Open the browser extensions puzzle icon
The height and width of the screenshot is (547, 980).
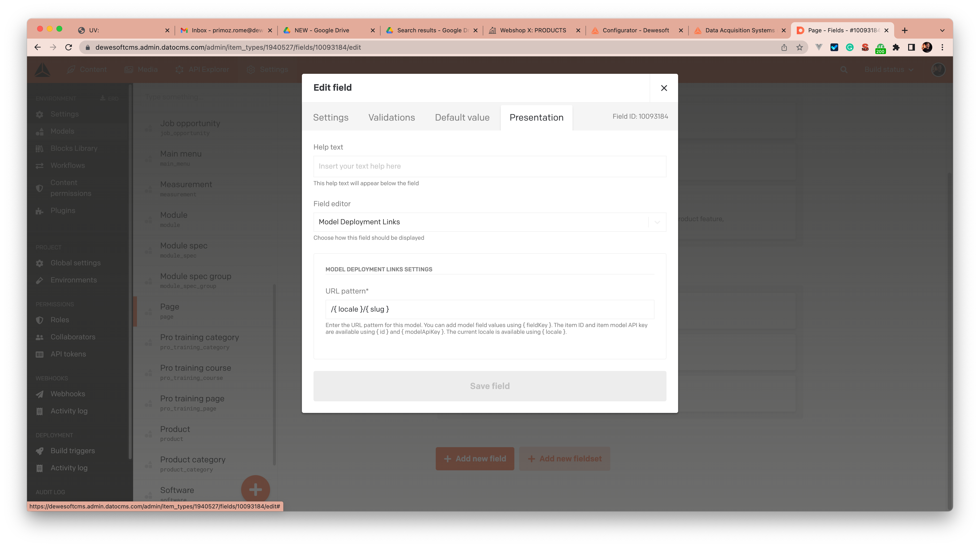tap(896, 47)
